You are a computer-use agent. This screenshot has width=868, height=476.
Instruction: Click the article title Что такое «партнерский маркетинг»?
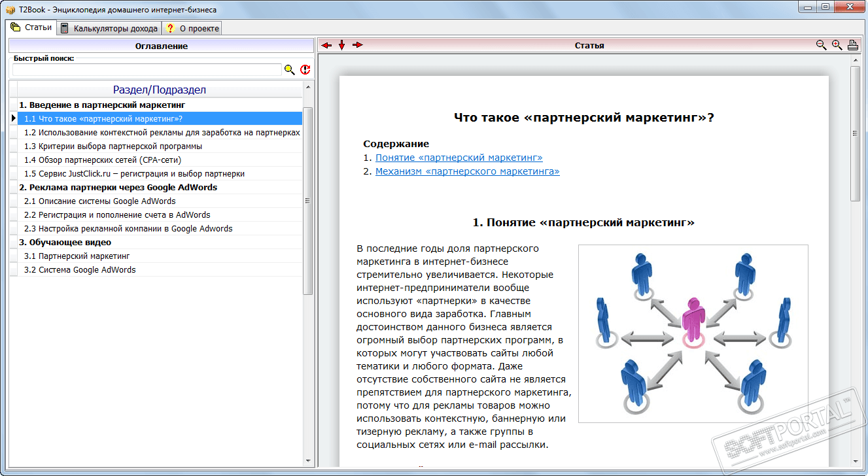[583, 118]
